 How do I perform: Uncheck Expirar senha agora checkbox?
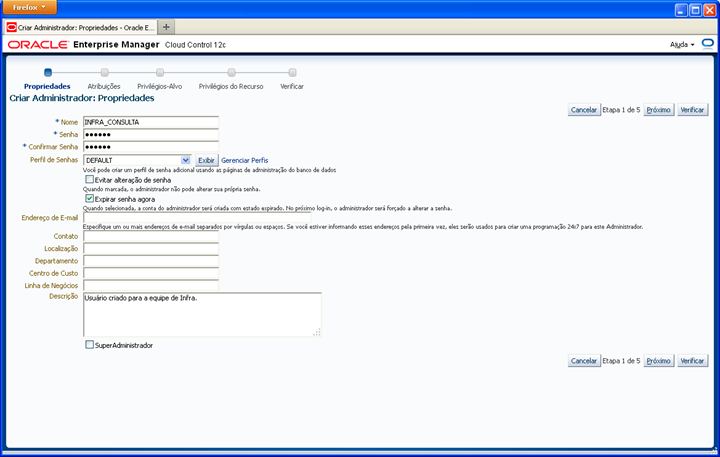point(90,199)
